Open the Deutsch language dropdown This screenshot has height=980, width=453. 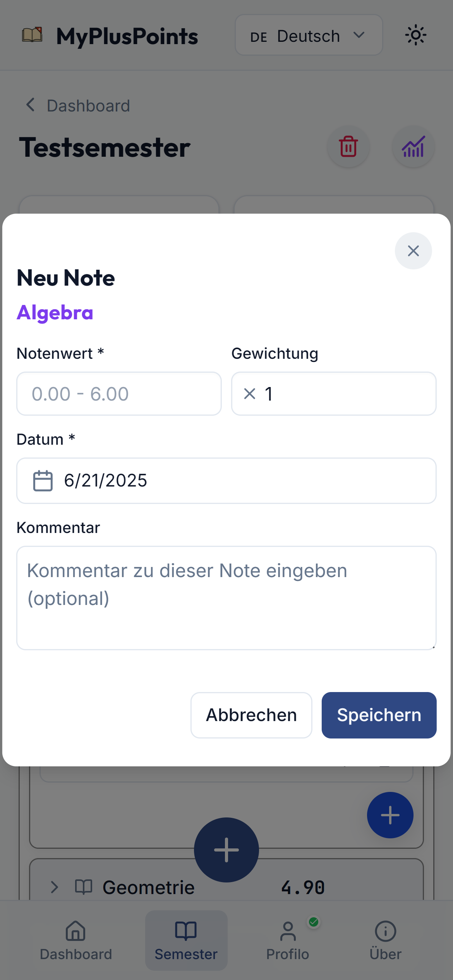309,36
